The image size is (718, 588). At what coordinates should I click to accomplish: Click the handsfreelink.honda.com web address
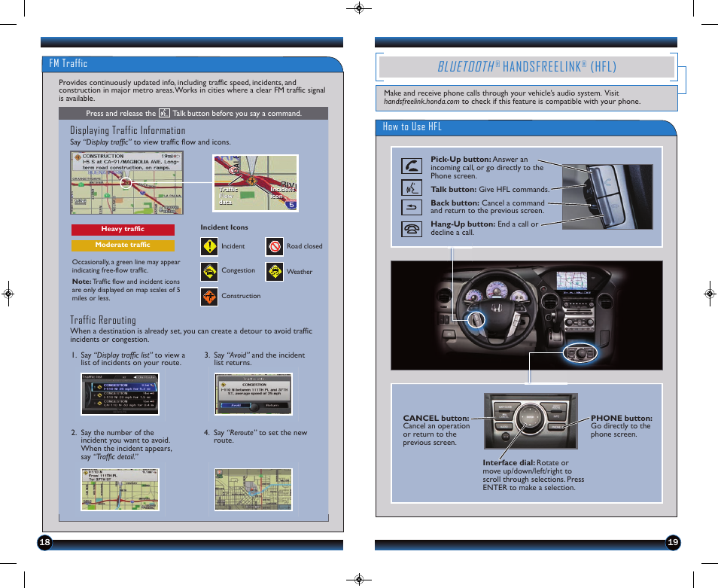[x=421, y=102]
